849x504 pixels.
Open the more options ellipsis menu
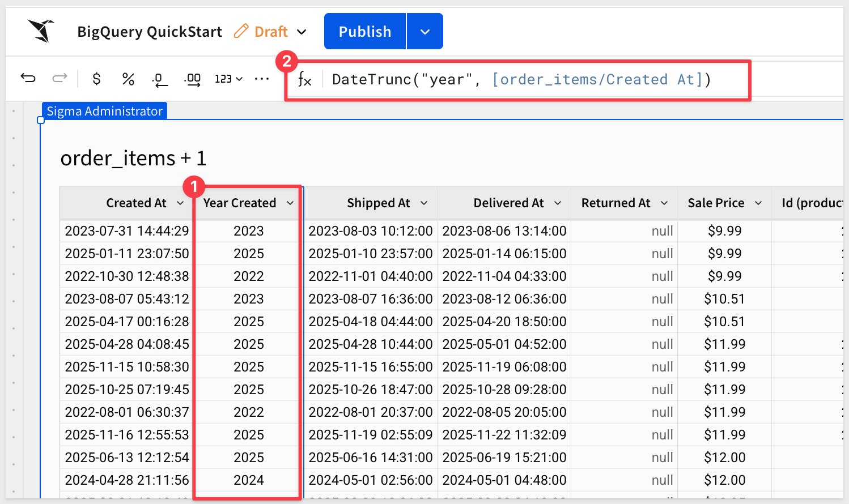click(x=262, y=79)
